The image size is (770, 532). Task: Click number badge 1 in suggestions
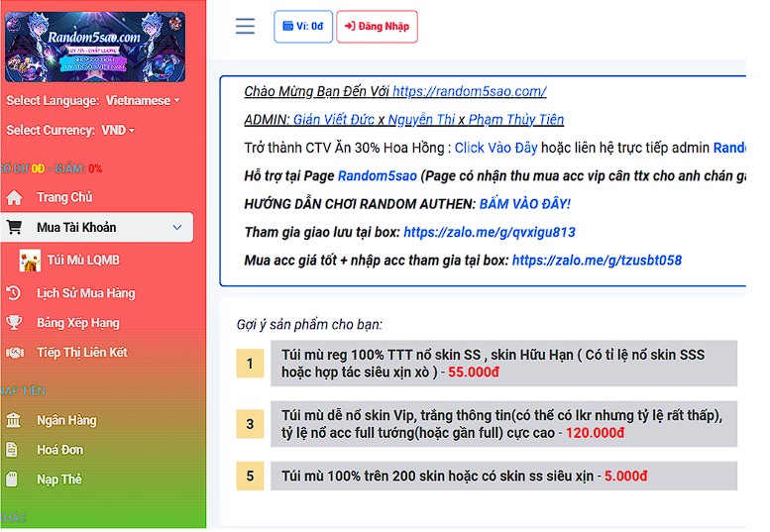click(250, 364)
